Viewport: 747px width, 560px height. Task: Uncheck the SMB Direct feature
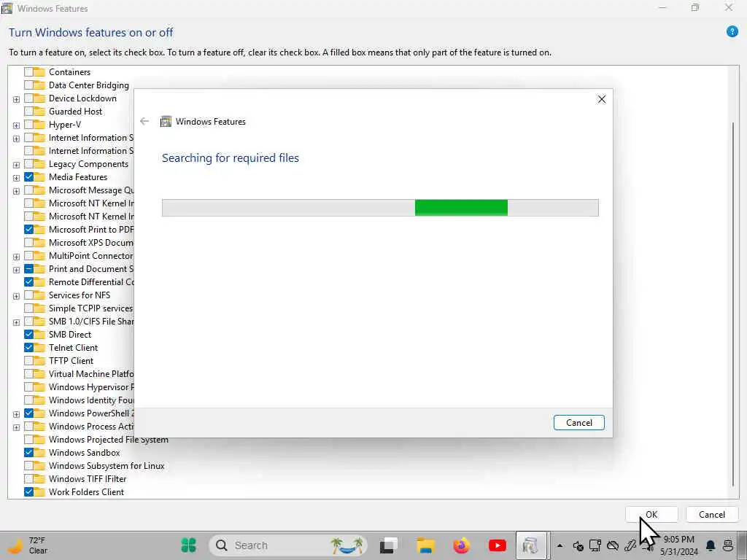[28, 334]
